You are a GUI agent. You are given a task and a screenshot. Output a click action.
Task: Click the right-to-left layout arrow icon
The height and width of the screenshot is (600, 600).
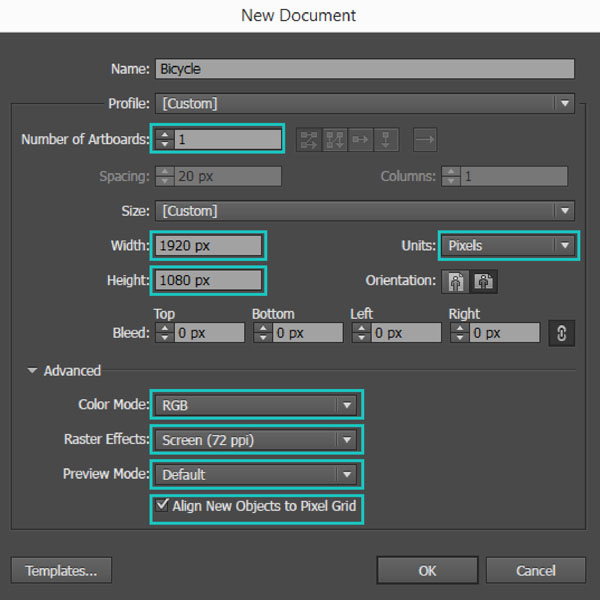pyautogui.click(x=425, y=140)
